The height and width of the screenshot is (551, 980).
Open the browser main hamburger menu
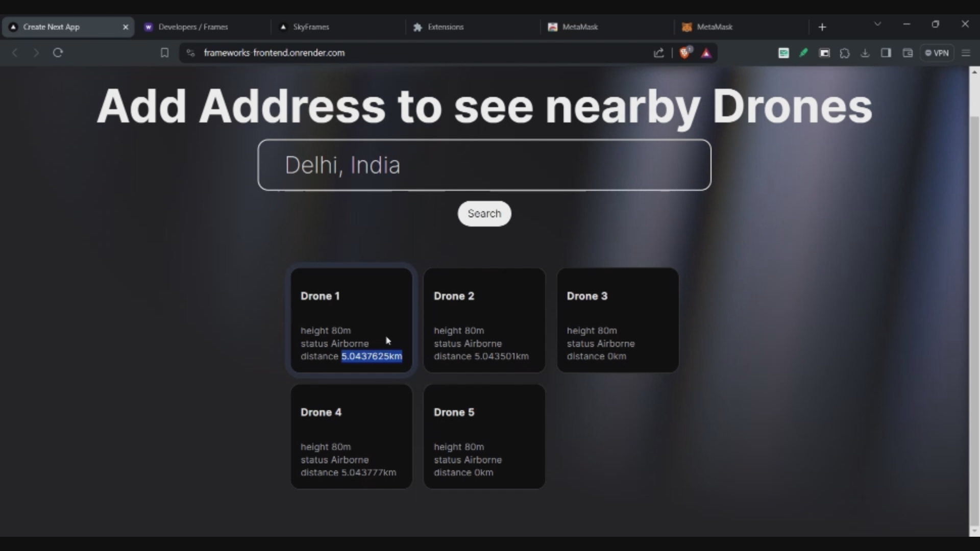tap(966, 53)
